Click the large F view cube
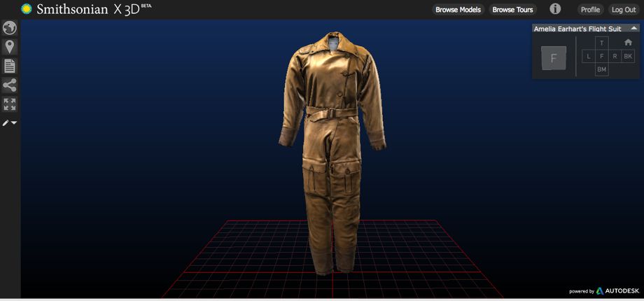Image resolution: width=644 pixels, height=301 pixels. [554, 58]
